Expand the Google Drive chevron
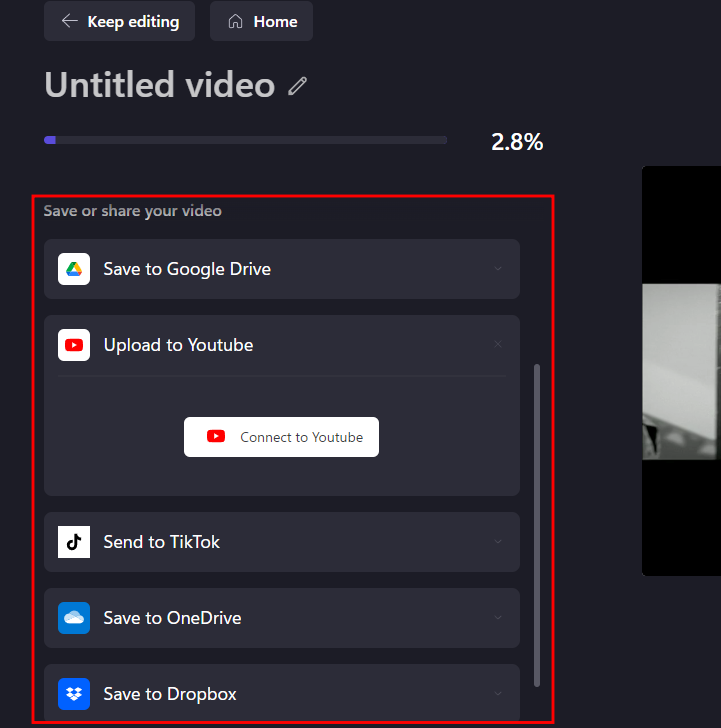 498,269
